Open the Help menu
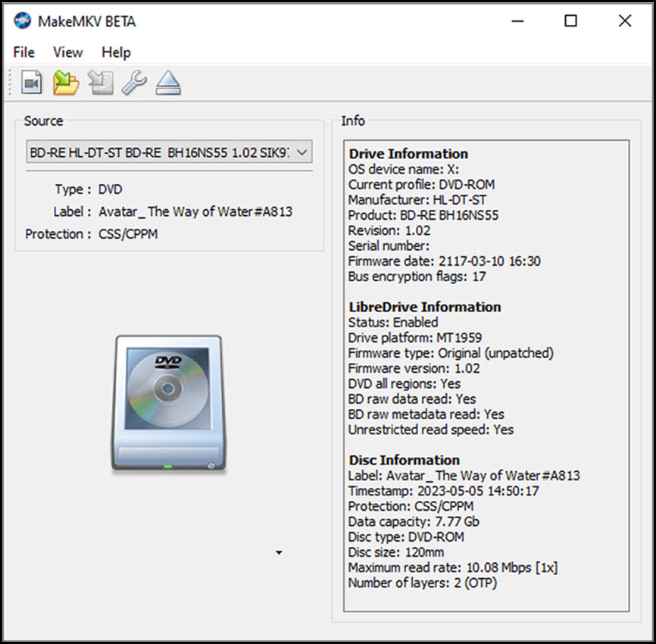The height and width of the screenshot is (644, 656). pos(117,52)
